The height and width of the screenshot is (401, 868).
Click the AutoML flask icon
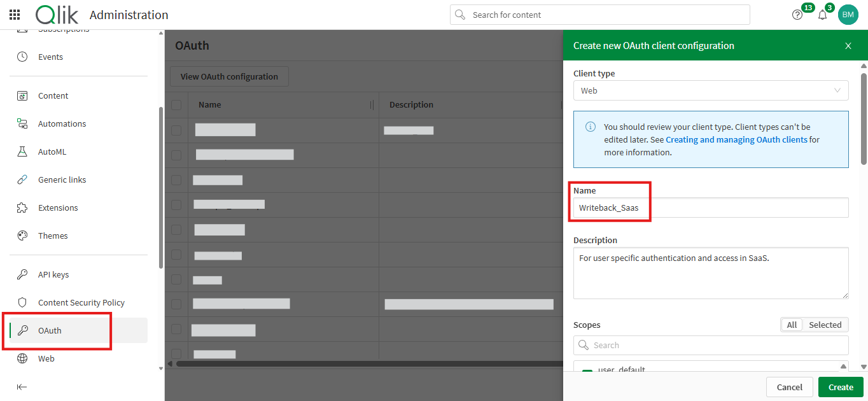click(22, 151)
